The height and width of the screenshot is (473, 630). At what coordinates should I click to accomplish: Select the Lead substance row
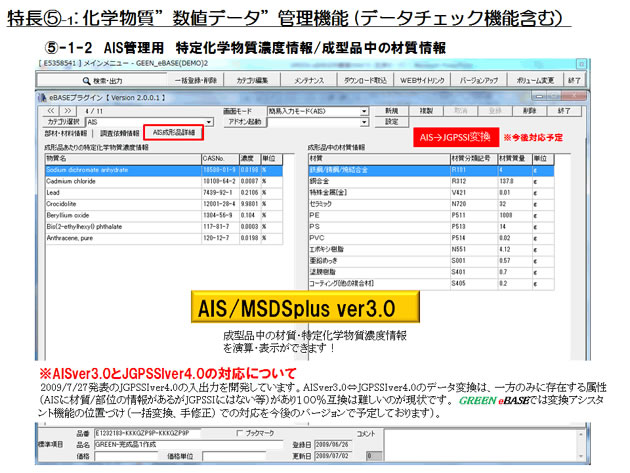(x=164, y=193)
